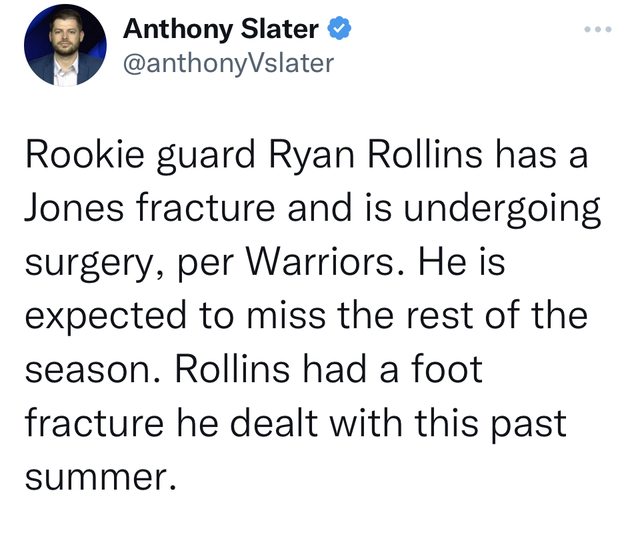The height and width of the screenshot is (537, 640).
Task: Click the word 'miss' in the tweet
Action: [x=285, y=317]
